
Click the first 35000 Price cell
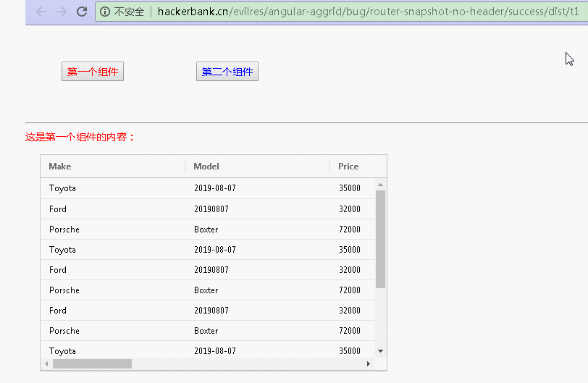point(353,188)
